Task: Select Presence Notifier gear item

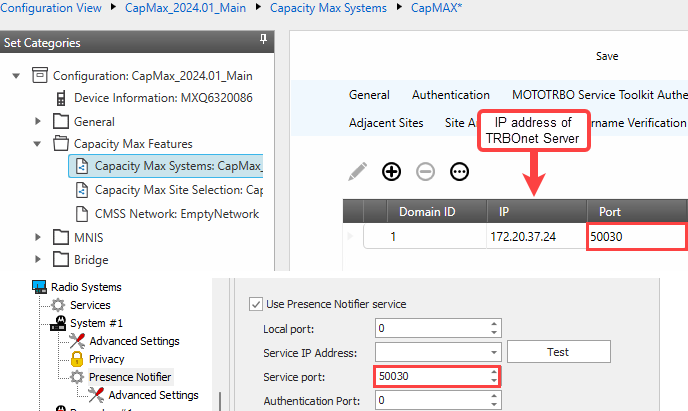Action: tap(129, 377)
